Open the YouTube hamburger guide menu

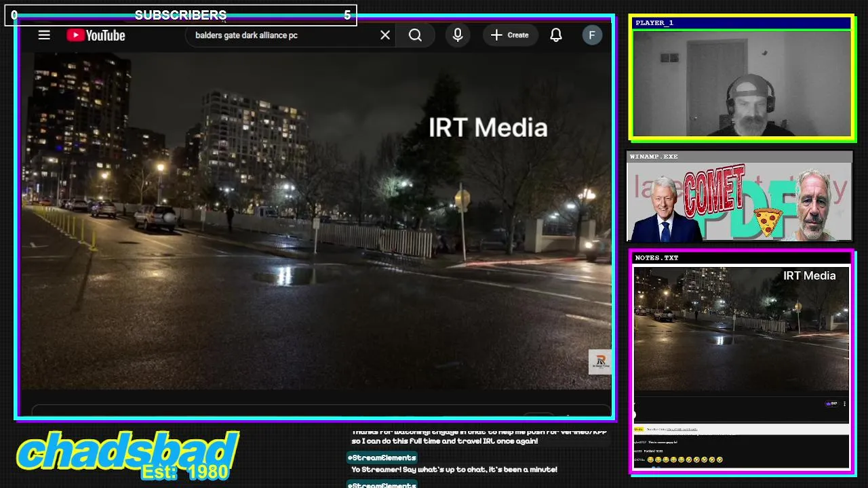pos(44,35)
